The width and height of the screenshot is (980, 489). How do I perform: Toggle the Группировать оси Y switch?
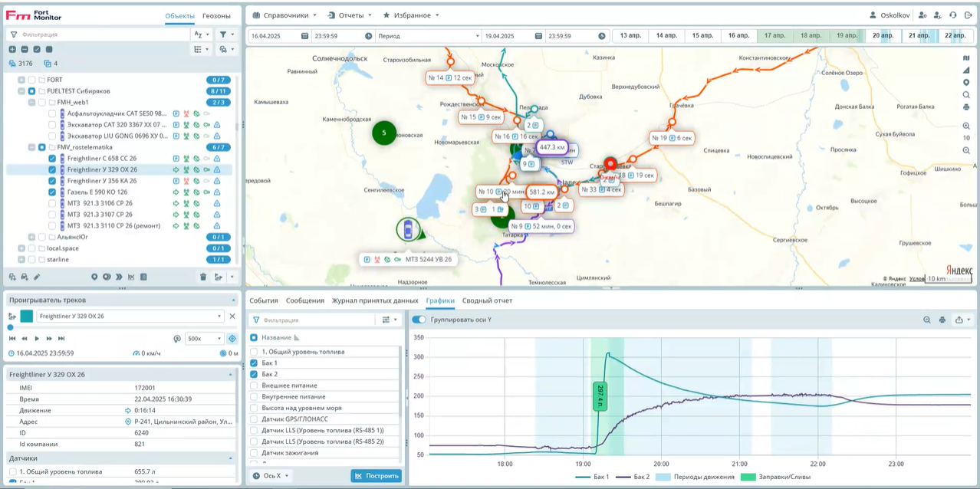419,320
